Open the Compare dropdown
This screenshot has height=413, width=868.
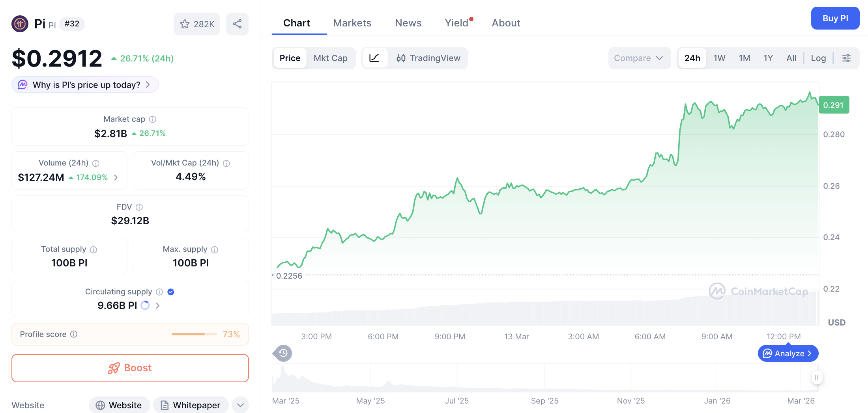click(x=639, y=58)
